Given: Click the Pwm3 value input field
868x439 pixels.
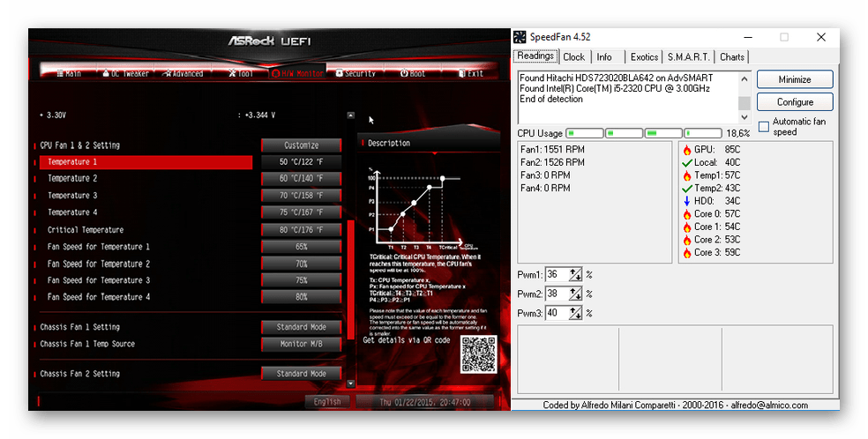Looking at the screenshot, I should (x=557, y=313).
